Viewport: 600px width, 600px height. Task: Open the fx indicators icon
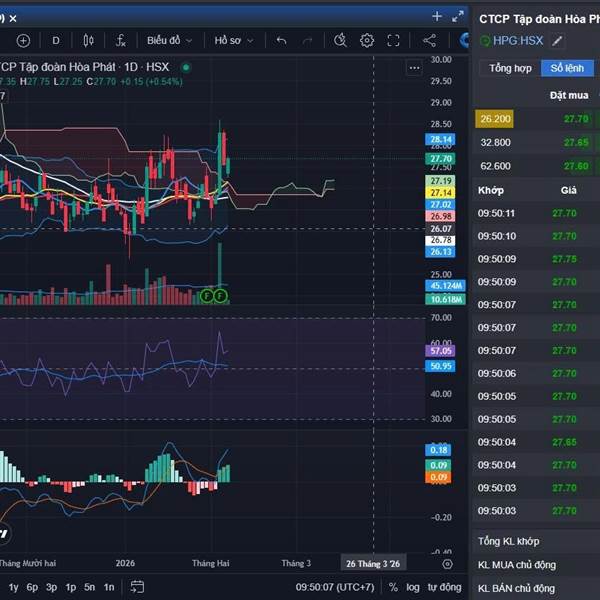tap(120, 40)
